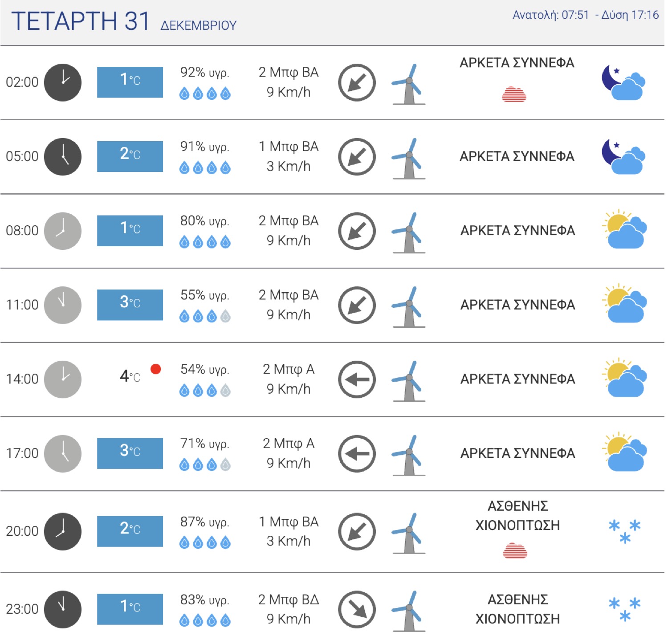Click the northeast wind arrow at 05:00
Image resolution: width=668 pixels, height=644 pixels.
point(357,157)
